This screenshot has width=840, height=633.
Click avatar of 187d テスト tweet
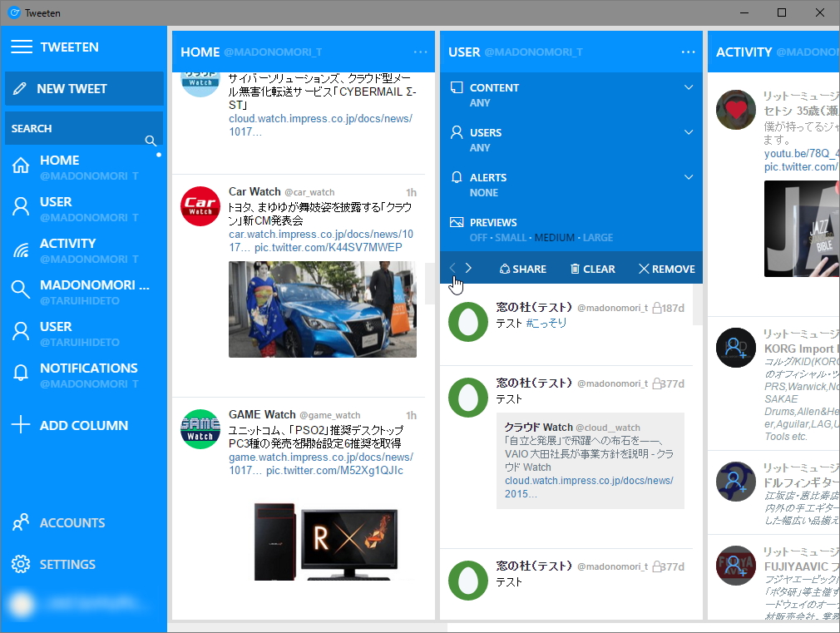pyautogui.click(x=468, y=322)
